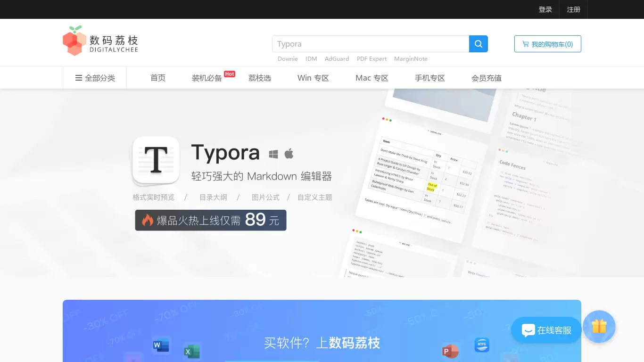Click the Word icon in promo banner

(161, 346)
